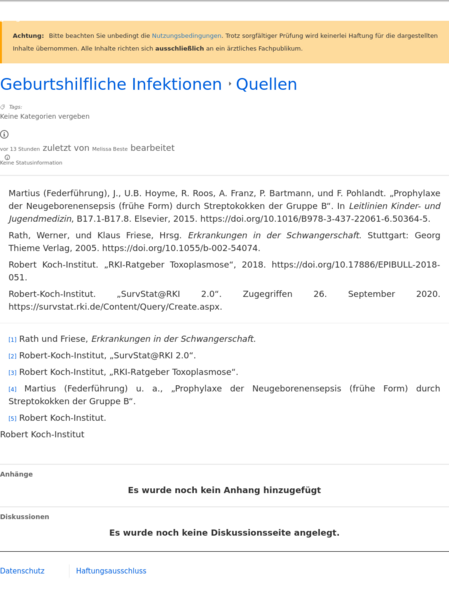Open the Nutzungsbedingungen link in the warning banner
The width and height of the screenshot is (449, 599).
186,36
